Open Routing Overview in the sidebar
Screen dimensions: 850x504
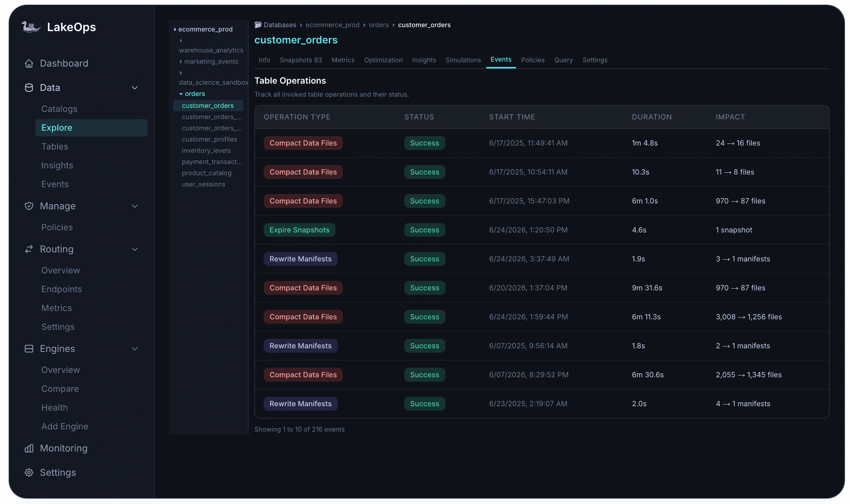pyautogui.click(x=61, y=270)
